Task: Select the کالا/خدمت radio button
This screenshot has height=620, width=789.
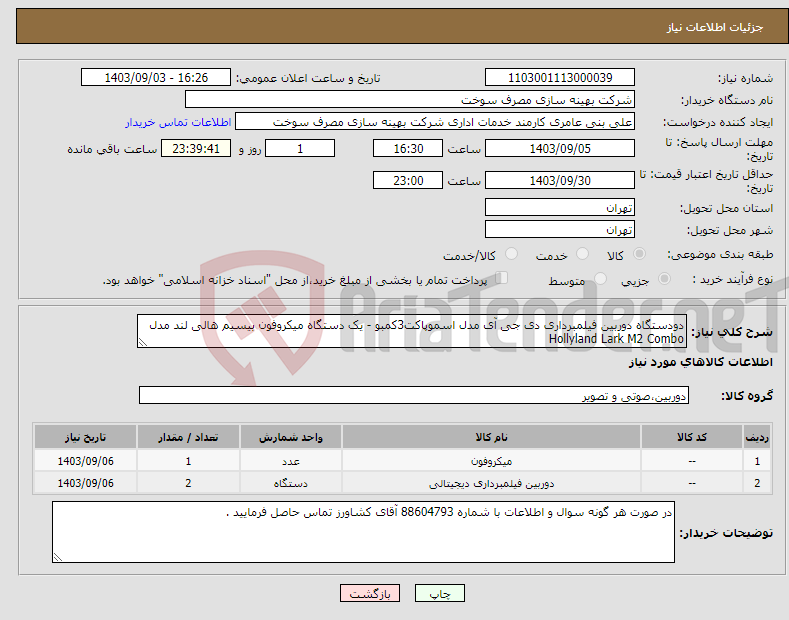Action: click(x=511, y=254)
